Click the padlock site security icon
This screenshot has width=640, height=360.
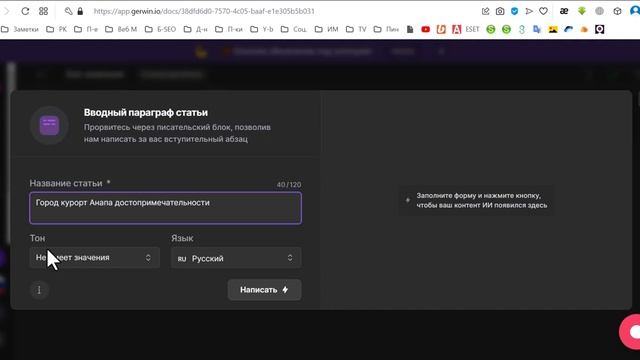coord(80,11)
